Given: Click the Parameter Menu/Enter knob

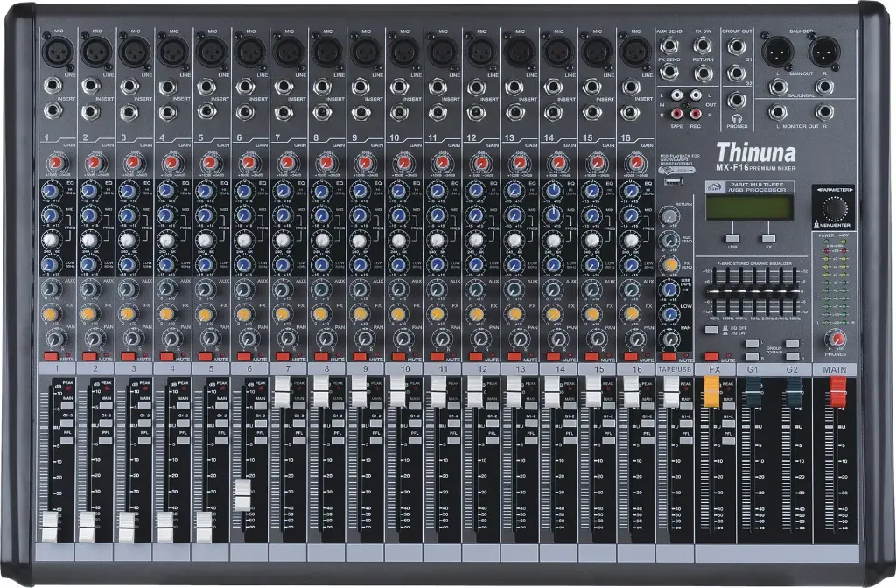Looking at the screenshot, I should click(834, 210).
